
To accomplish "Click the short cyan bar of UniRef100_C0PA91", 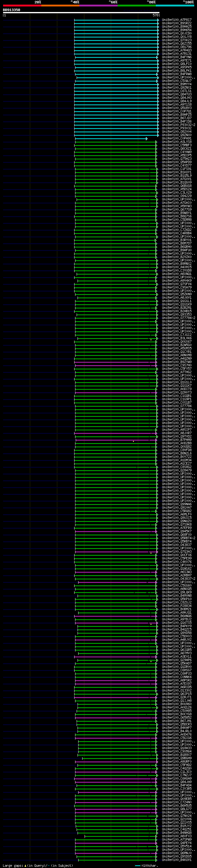I will (111, 139).
